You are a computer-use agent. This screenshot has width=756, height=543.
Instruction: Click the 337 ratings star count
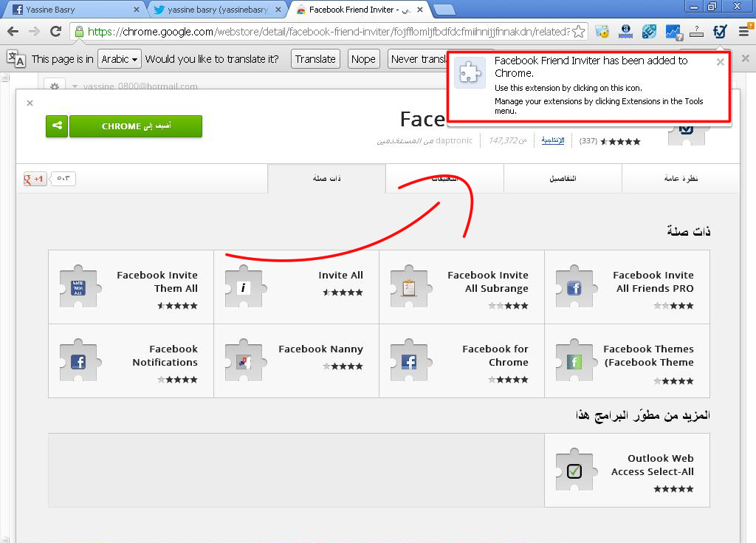click(610, 141)
